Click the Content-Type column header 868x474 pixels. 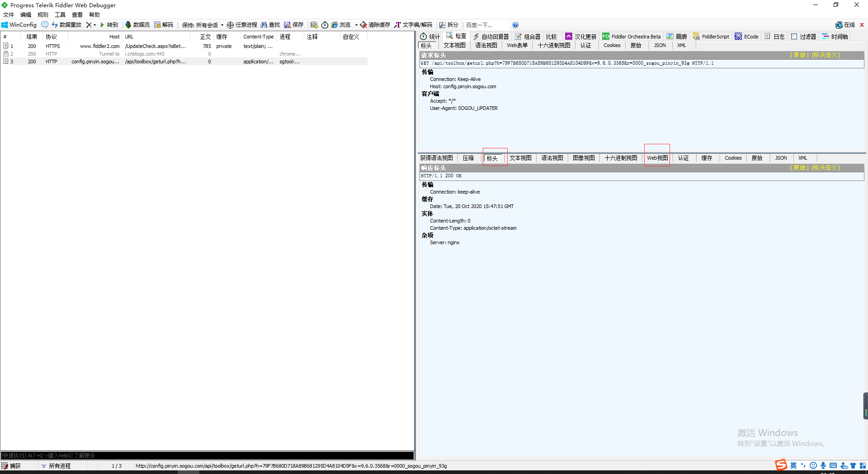tap(259, 37)
